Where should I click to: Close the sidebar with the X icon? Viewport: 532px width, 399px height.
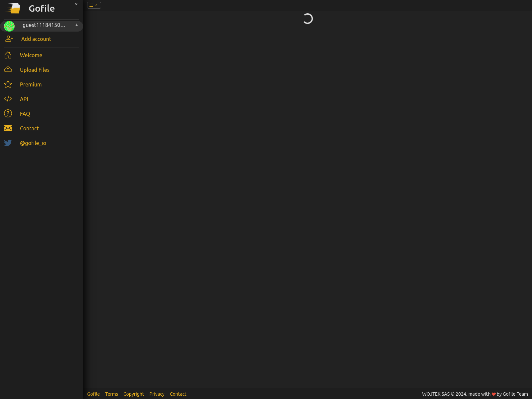(76, 4)
